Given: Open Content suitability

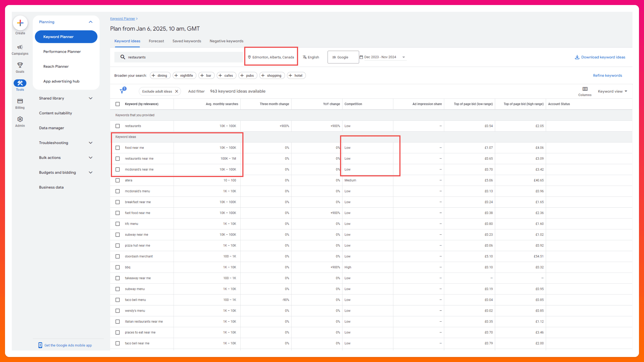Looking at the screenshot, I should point(55,113).
